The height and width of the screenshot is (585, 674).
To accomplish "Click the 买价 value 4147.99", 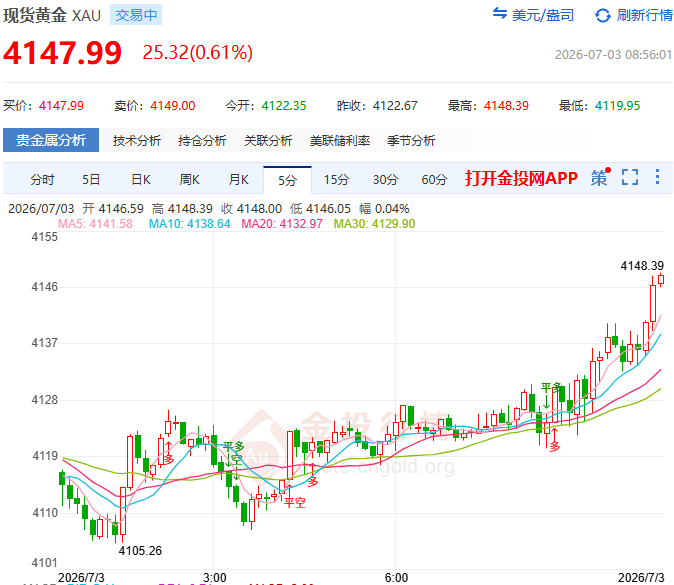I will 61,106.
